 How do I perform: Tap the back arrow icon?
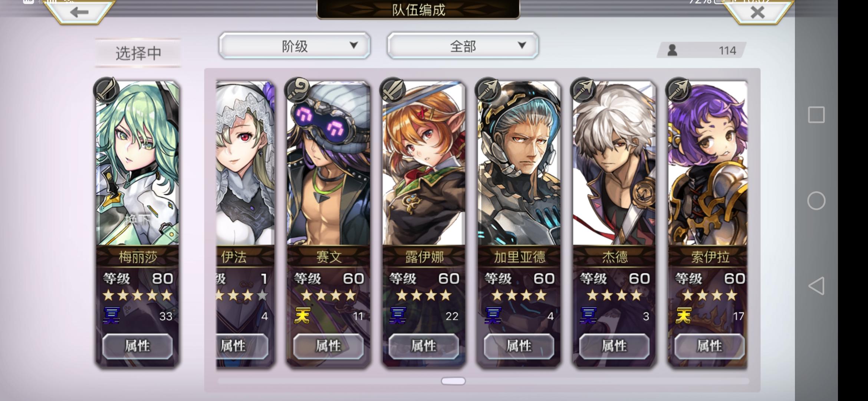[79, 12]
